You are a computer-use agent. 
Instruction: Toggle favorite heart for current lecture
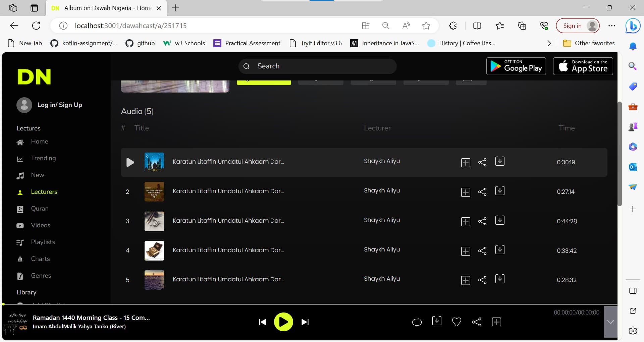coord(457,322)
